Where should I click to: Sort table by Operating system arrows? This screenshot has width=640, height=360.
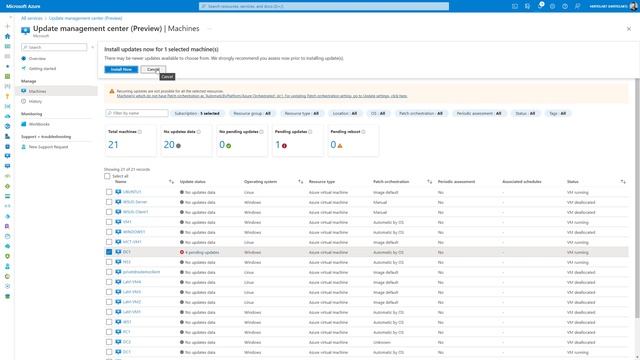pyautogui.click(x=301, y=182)
